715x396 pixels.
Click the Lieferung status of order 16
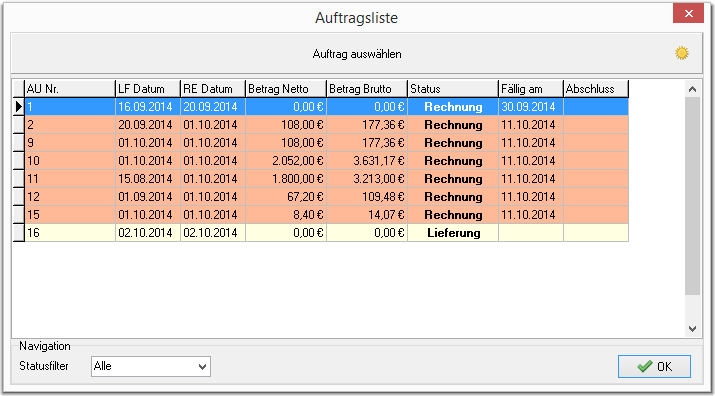click(x=453, y=233)
